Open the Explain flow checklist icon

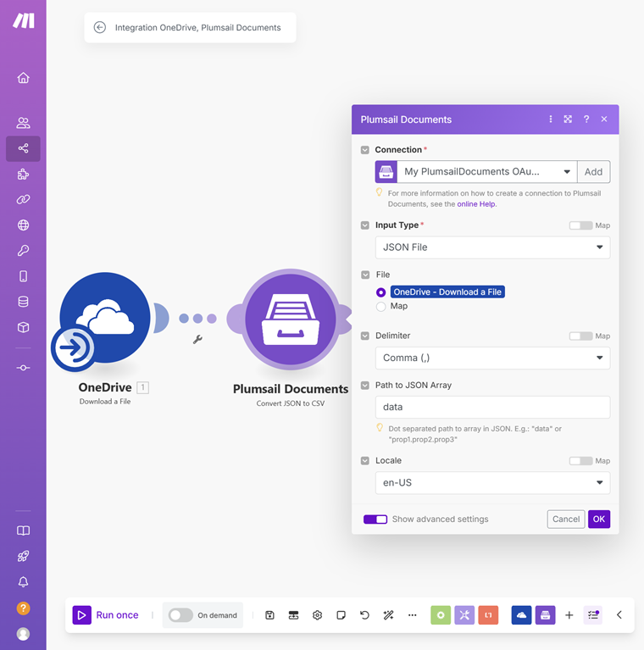click(593, 615)
